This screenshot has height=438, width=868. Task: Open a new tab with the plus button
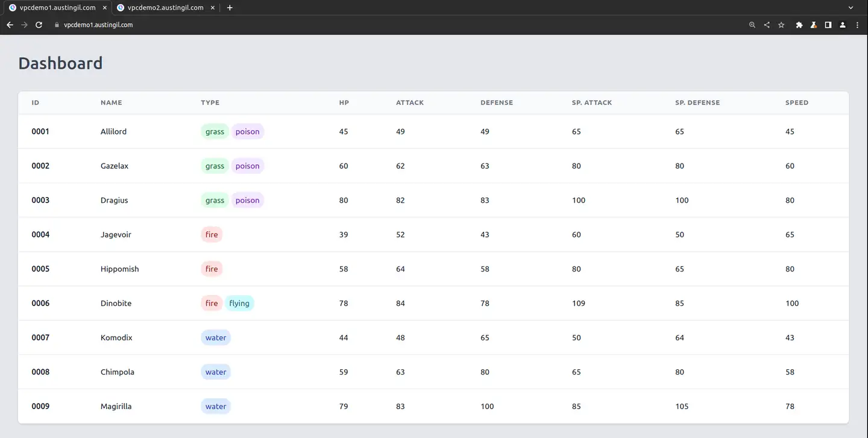(230, 8)
